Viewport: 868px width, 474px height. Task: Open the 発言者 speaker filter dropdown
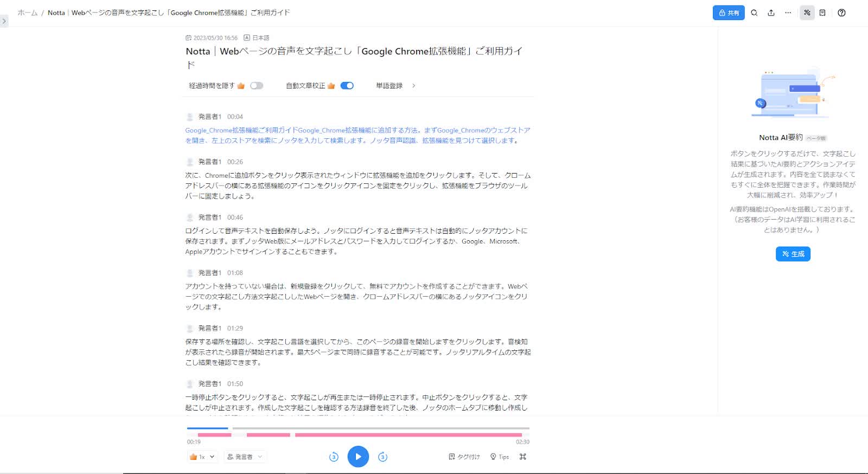245,457
